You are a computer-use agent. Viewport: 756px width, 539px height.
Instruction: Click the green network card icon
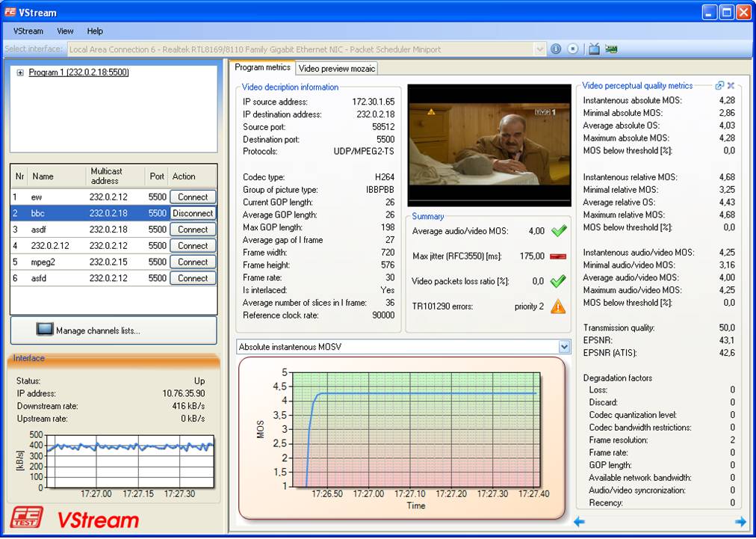[611, 49]
